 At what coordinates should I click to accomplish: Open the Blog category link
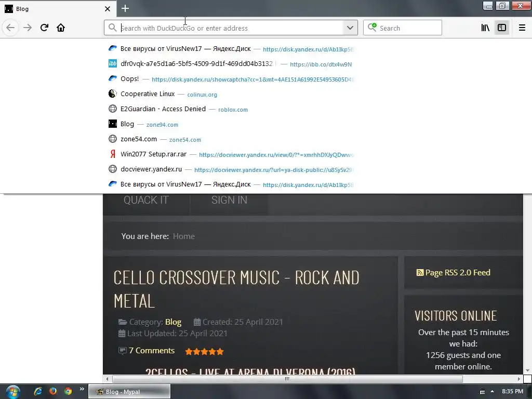tap(173, 322)
